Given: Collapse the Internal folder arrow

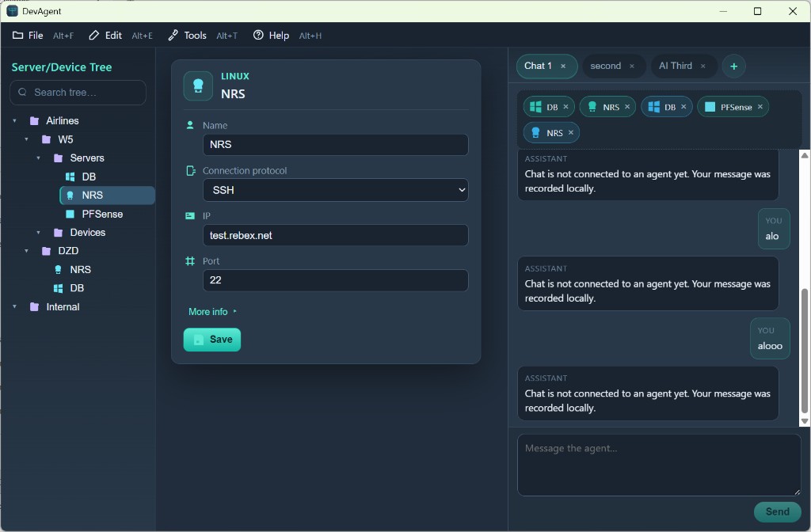Looking at the screenshot, I should point(14,306).
